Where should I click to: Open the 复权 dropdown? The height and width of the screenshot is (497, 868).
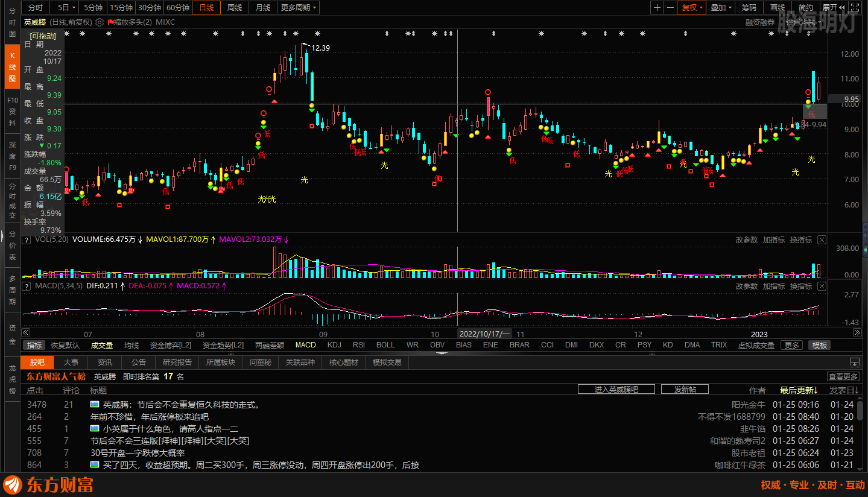[692, 7]
